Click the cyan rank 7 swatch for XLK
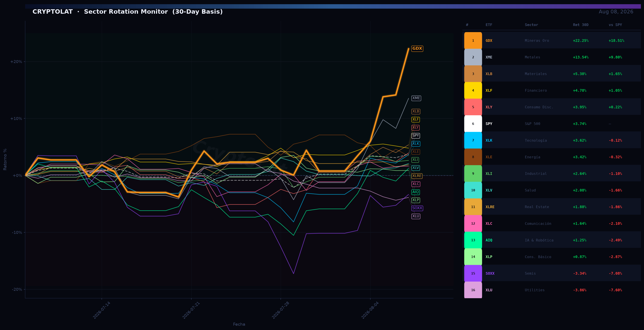The height and width of the screenshot is (330, 644). click(473, 140)
